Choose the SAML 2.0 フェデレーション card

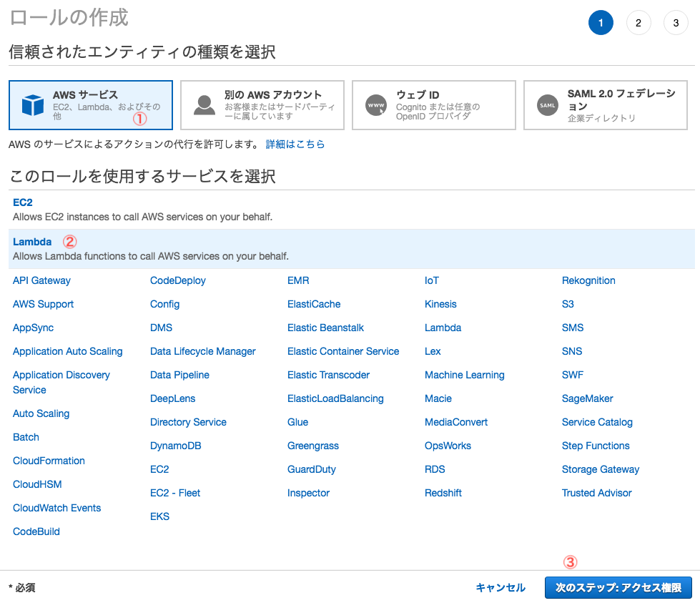(606, 105)
